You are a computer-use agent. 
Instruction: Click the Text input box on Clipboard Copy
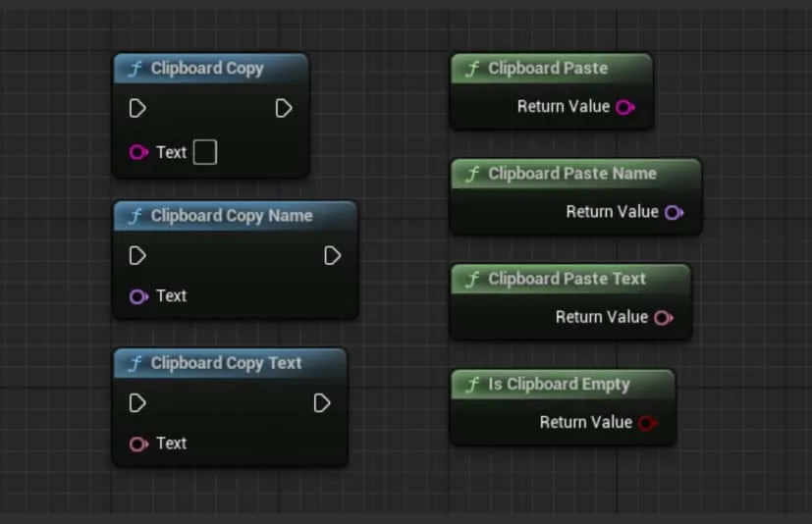(x=204, y=152)
